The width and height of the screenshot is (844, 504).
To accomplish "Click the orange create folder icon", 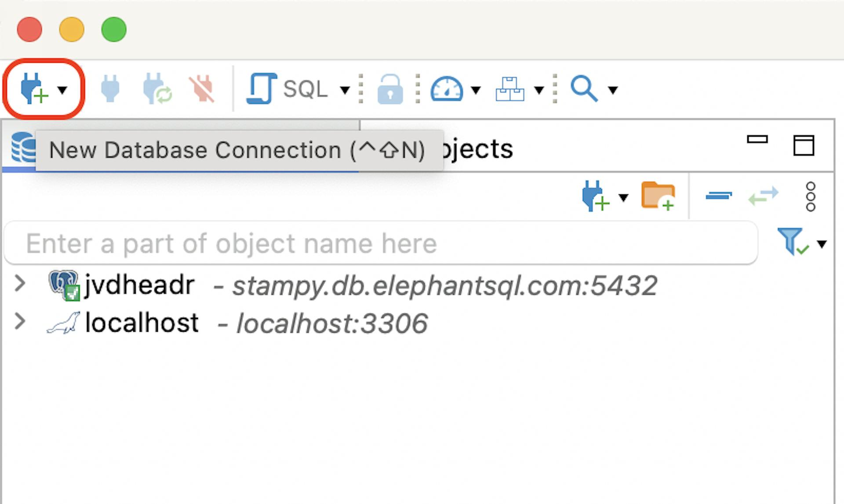I will 658,196.
